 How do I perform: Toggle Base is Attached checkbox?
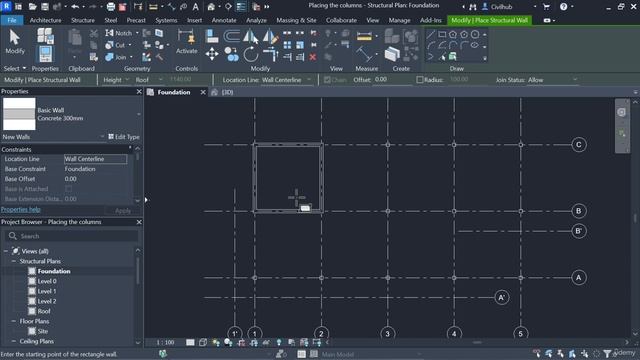(69, 189)
